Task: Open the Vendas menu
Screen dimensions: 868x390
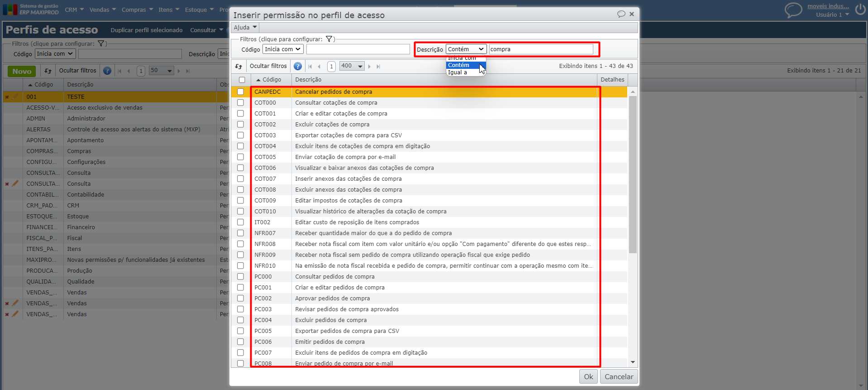Action: tap(103, 10)
